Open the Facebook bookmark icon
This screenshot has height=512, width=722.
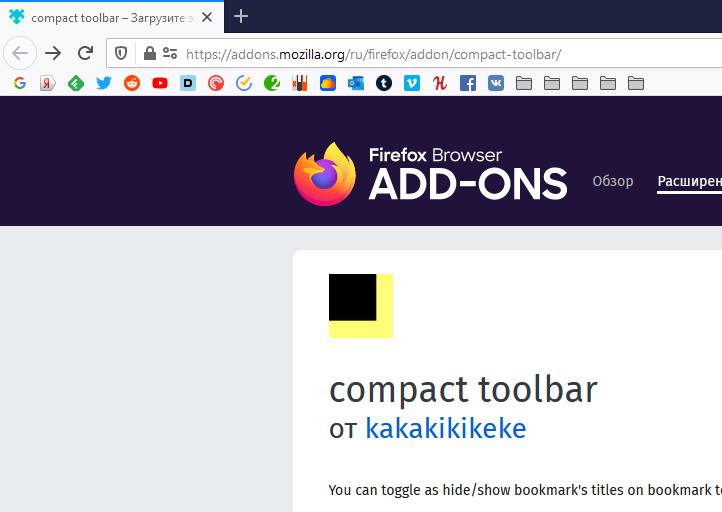pos(468,83)
